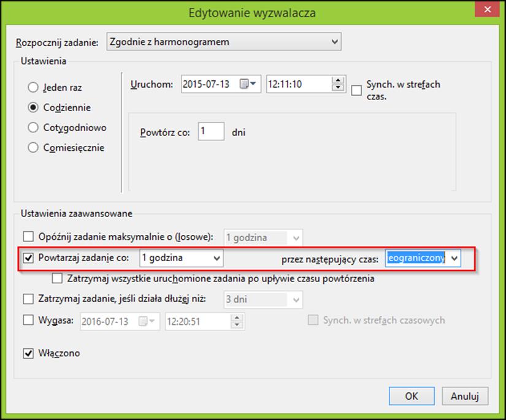Enable Zatrzymaj wszystkie uruchomione zadania checkbox
The image size is (506, 420).
pyautogui.click(x=57, y=278)
